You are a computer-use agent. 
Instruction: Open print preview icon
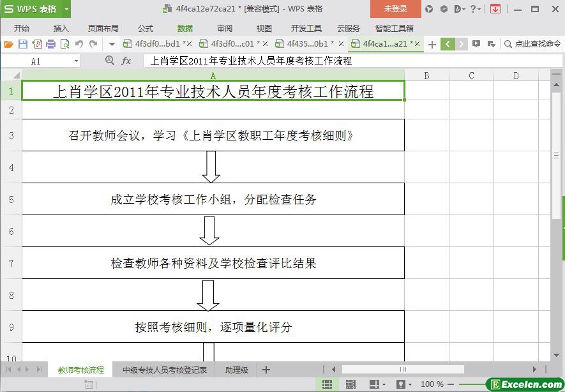coord(65,44)
